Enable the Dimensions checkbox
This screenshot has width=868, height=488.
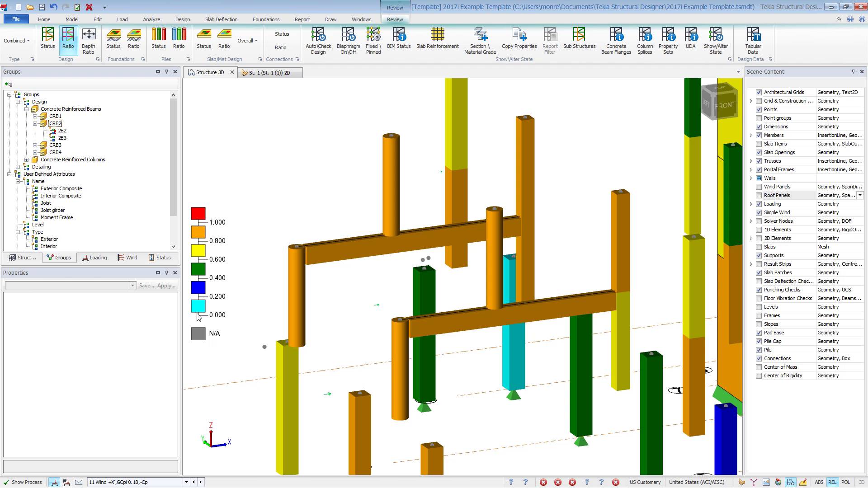[759, 127]
